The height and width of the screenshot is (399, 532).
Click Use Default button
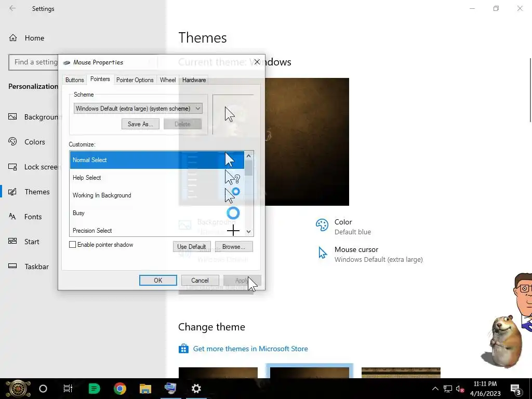(x=192, y=247)
